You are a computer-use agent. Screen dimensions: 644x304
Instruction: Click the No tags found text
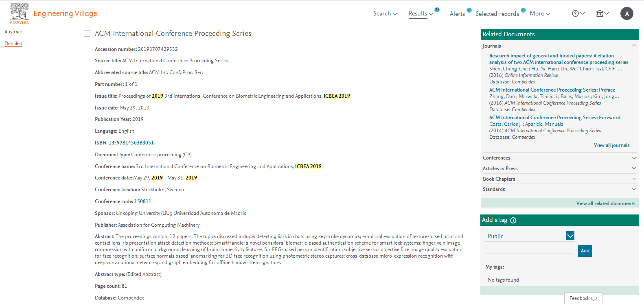pyautogui.click(x=503, y=280)
